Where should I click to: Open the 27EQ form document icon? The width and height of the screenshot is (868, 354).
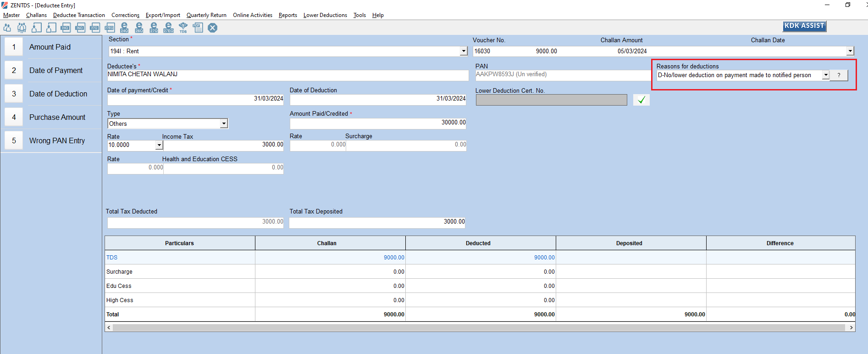[x=110, y=28]
